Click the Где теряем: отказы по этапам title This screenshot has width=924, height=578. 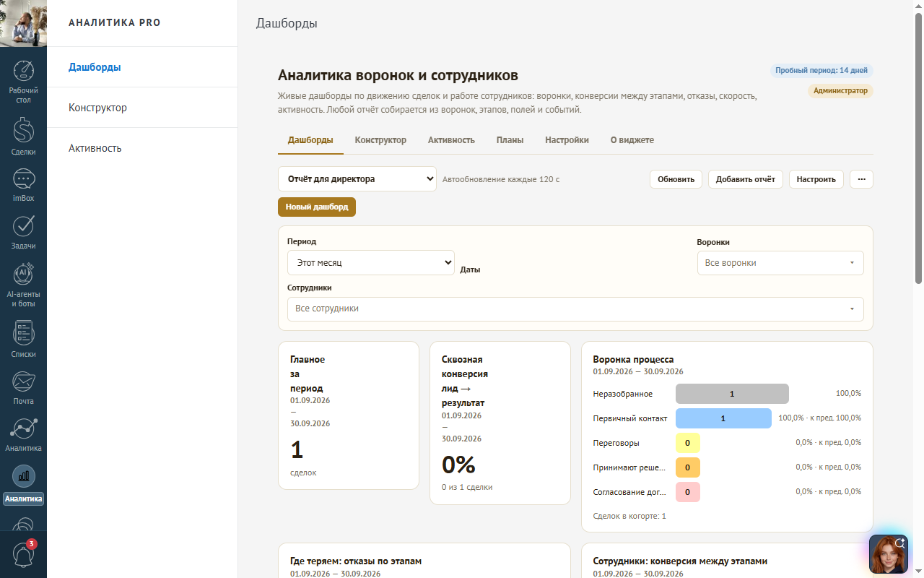356,561
